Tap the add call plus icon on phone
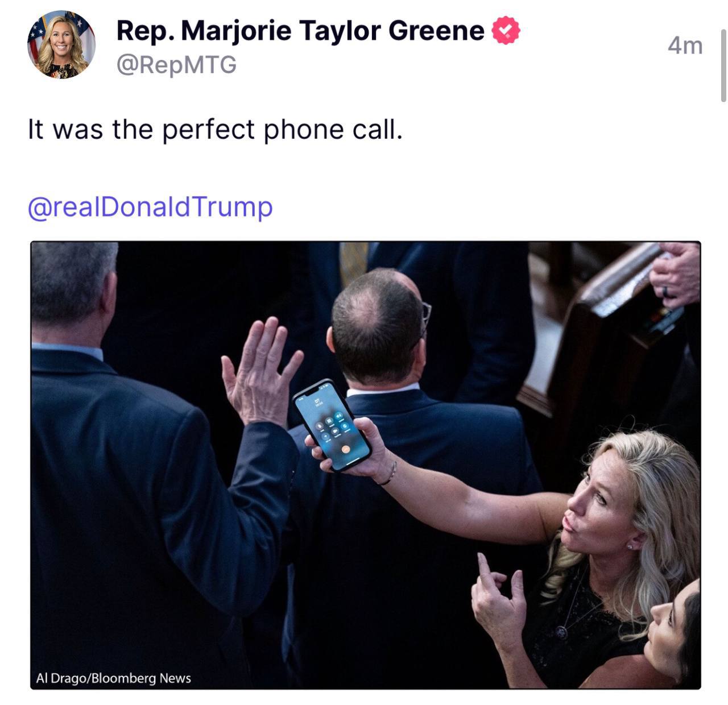 (x=325, y=436)
